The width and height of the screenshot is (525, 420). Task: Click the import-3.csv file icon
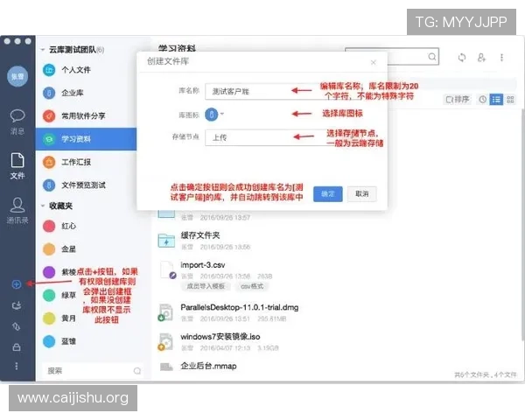pos(167,270)
